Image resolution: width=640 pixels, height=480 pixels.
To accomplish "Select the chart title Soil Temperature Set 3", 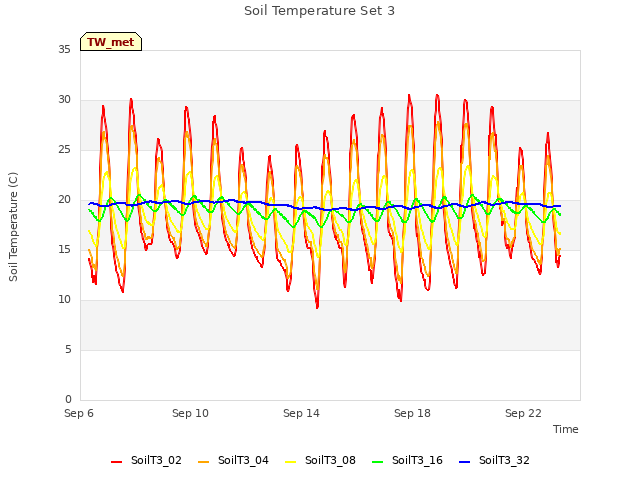I will coord(320,11).
